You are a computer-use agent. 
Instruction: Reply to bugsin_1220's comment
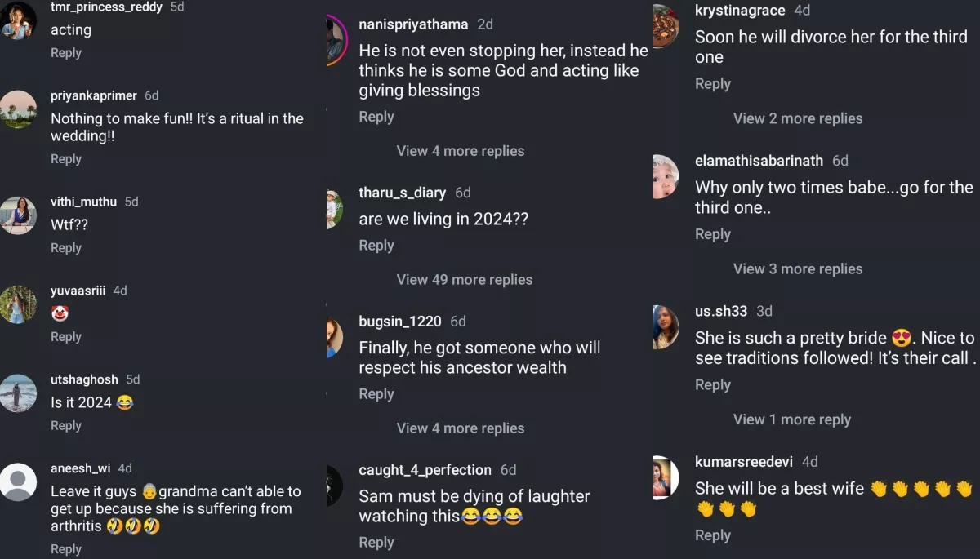[376, 394]
